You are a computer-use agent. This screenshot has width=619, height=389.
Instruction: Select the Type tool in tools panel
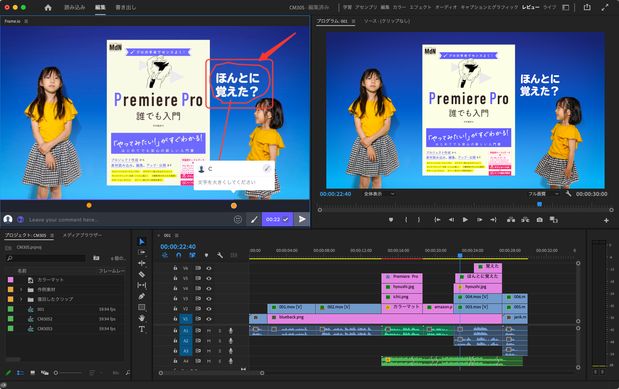pos(142,329)
